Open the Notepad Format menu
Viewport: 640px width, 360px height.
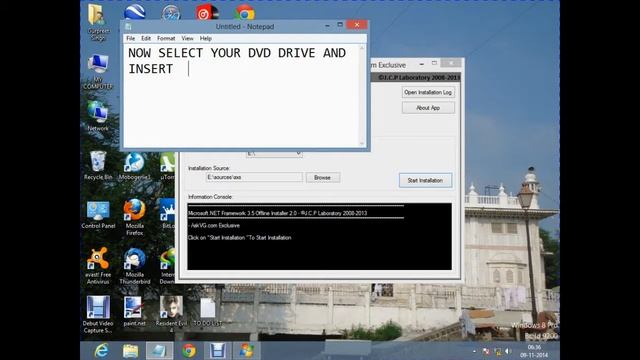[166, 38]
